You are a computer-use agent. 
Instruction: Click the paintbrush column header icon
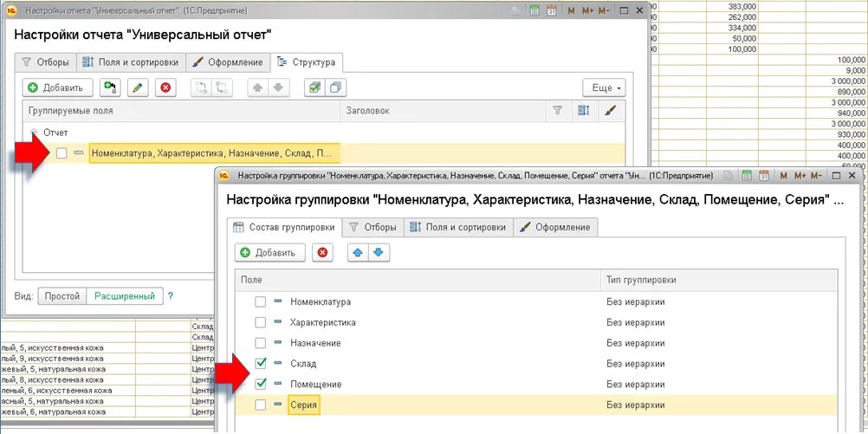610,111
